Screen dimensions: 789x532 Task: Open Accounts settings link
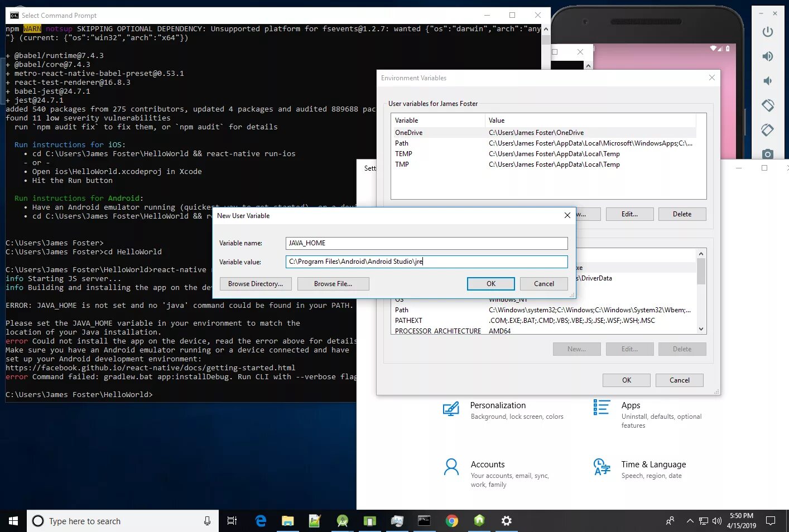(x=488, y=465)
